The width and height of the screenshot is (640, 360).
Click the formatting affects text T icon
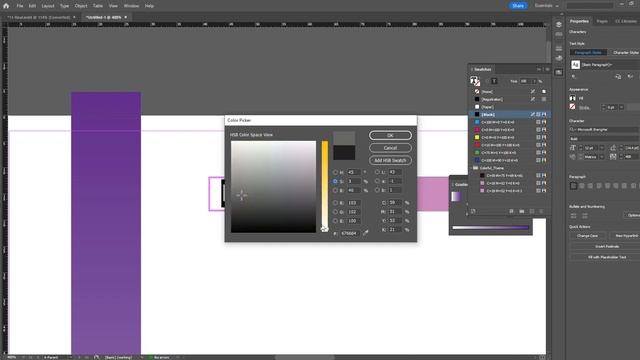[x=494, y=81]
